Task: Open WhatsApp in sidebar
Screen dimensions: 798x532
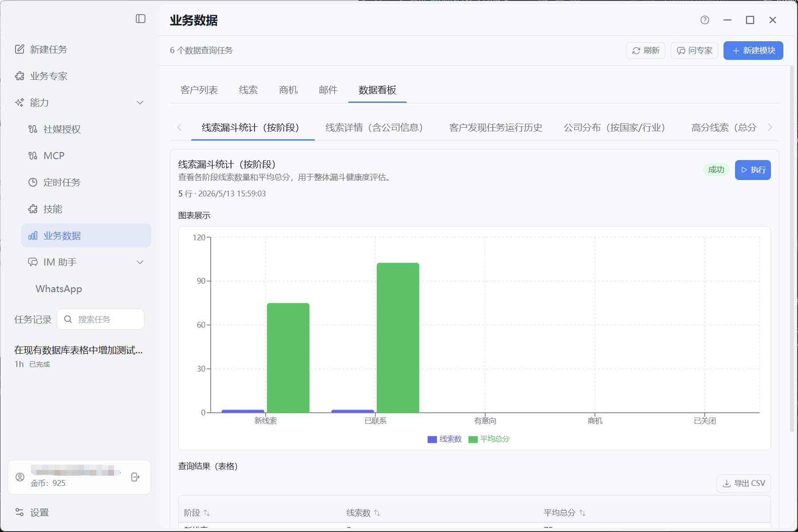Action: [59, 289]
